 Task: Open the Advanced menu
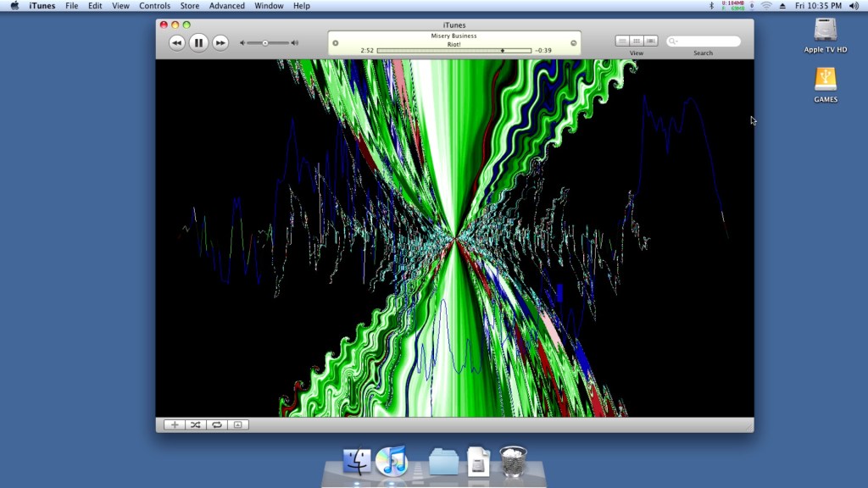[x=226, y=5]
